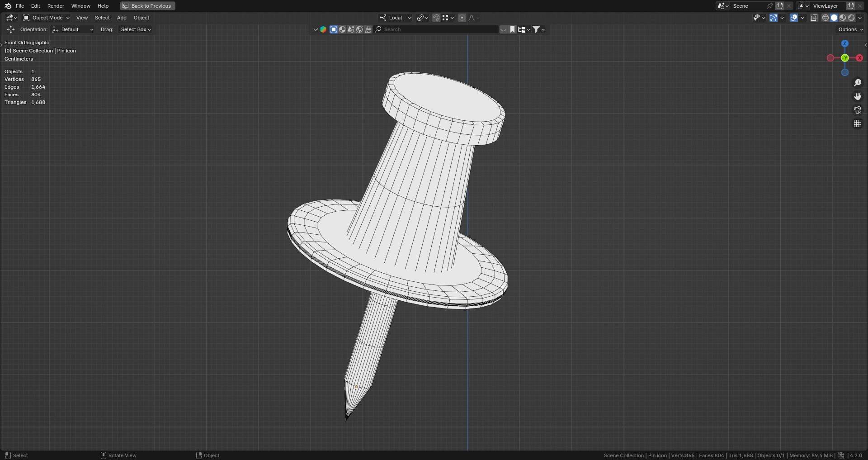Switch to material preview shading
The width and height of the screenshot is (868, 460).
(843, 18)
